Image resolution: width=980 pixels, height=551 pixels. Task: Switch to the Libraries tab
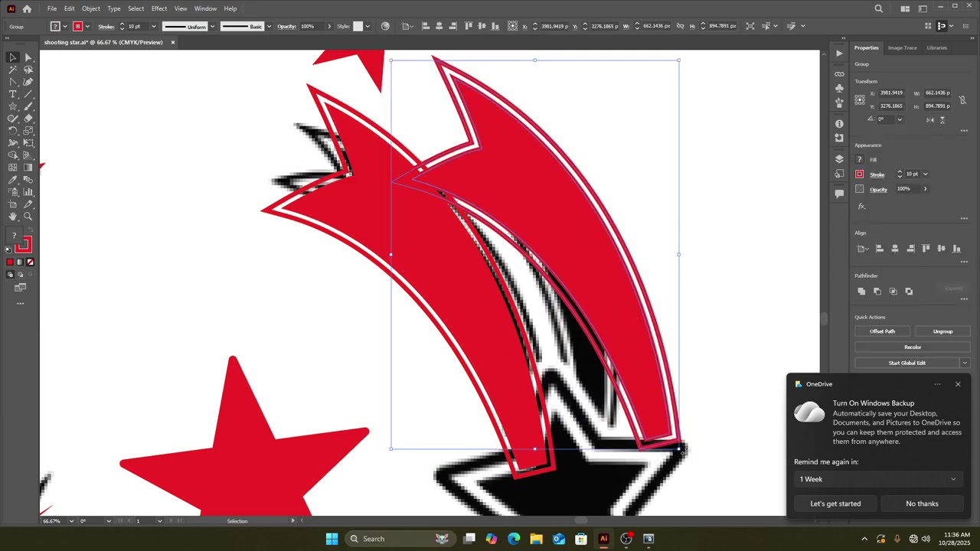coord(936,47)
